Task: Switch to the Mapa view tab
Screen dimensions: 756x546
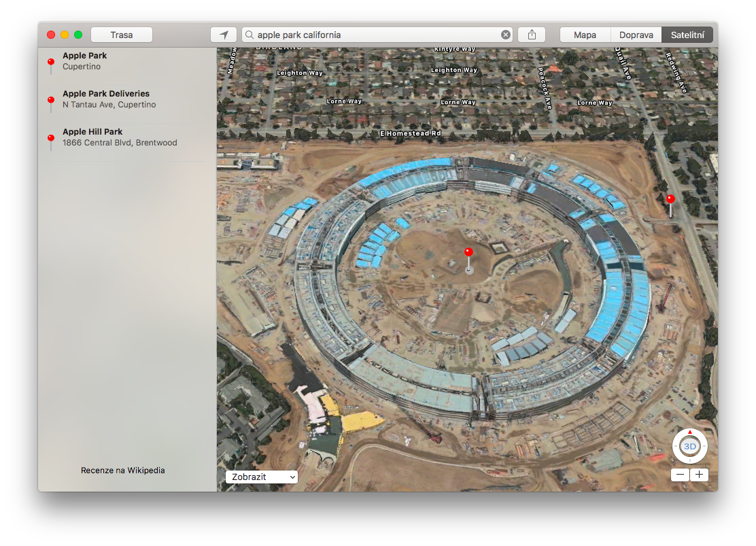Action: click(585, 35)
